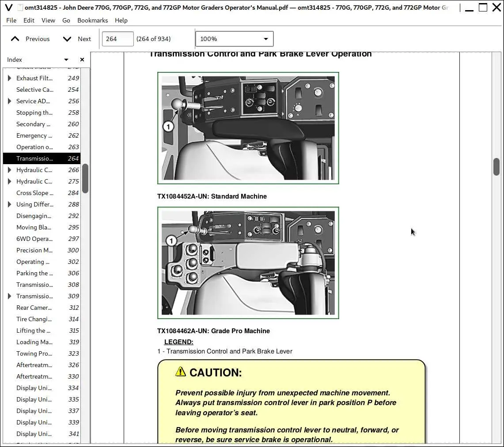Open Cross Slope ... index entry
This screenshot has width=504, height=447.
[42, 193]
